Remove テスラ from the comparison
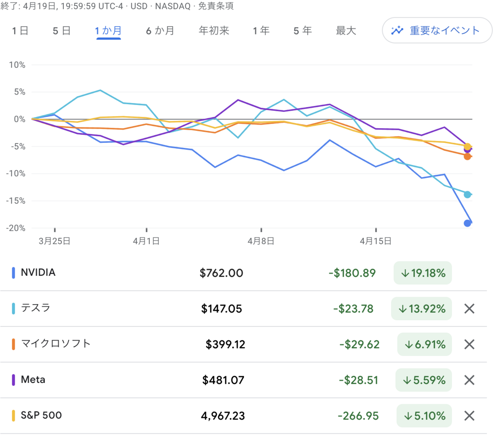The height and width of the screenshot is (435, 504). coord(469,308)
